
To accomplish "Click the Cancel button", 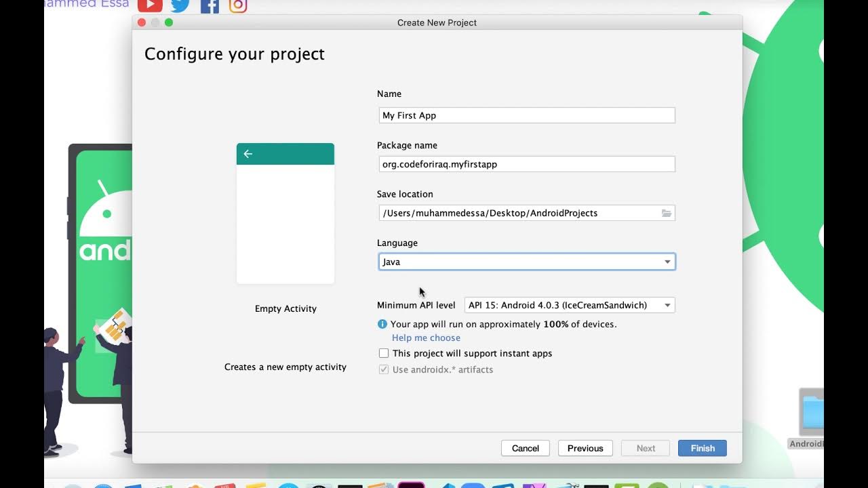I will click(526, 448).
